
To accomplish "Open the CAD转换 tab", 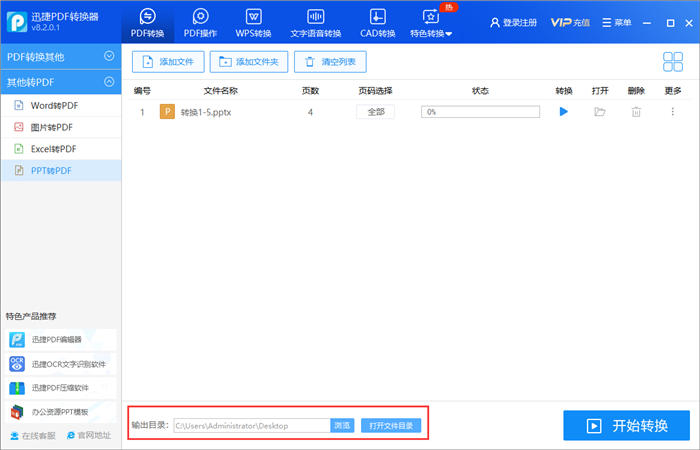I will 378,22.
